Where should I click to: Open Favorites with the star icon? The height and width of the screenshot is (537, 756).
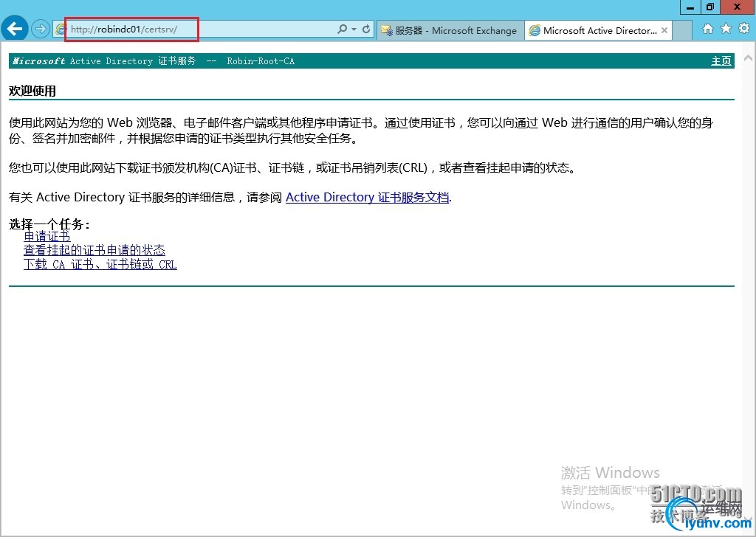click(726, 29)
